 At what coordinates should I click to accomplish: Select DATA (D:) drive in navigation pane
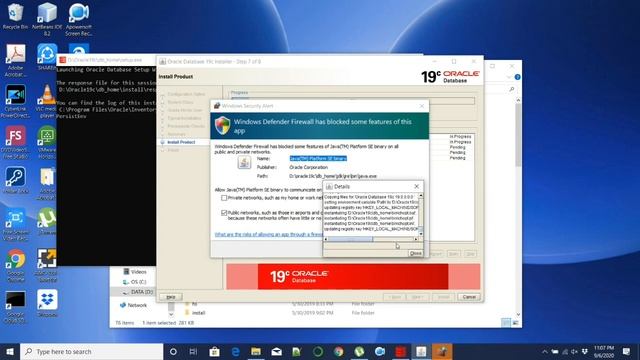click(x=138, y=292)
